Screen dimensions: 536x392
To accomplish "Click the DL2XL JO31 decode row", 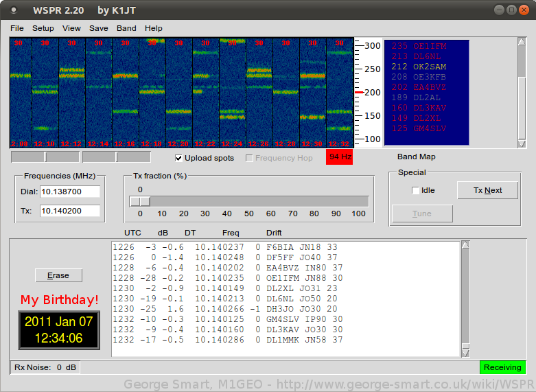I will tap(225, 288).
